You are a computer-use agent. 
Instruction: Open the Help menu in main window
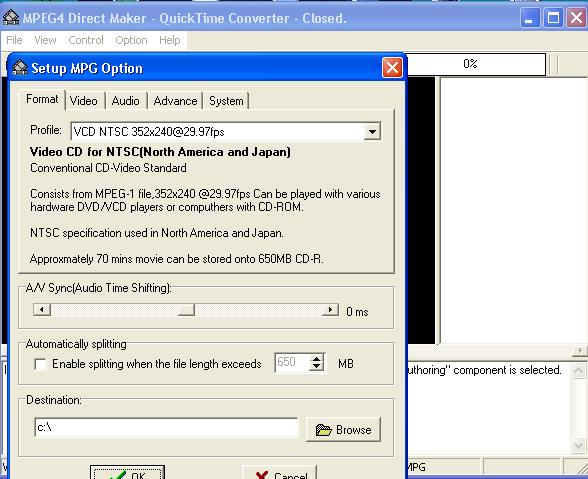pyautogui.click(x=170, y=40)
